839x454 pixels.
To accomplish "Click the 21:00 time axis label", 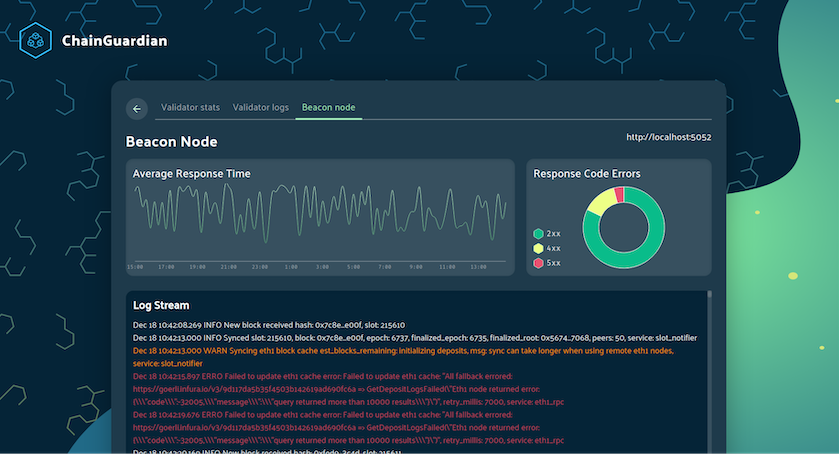I will [228, 267].
